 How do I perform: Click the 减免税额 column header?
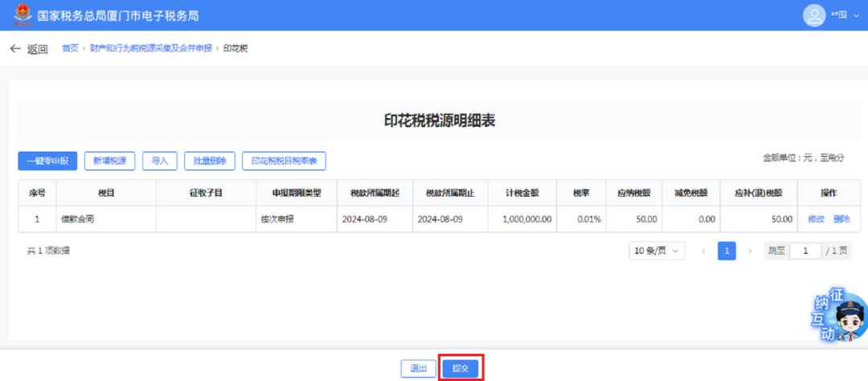[691, 193]
